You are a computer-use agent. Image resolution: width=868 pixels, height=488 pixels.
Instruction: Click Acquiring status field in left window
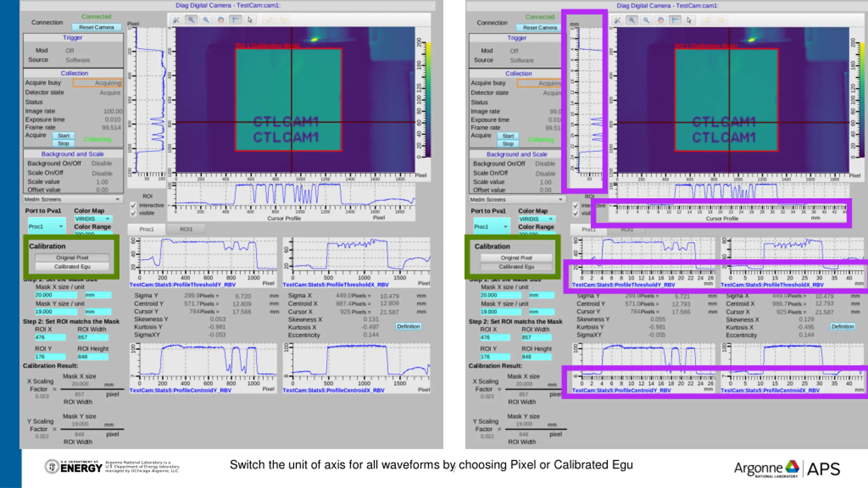pos(97,83)
